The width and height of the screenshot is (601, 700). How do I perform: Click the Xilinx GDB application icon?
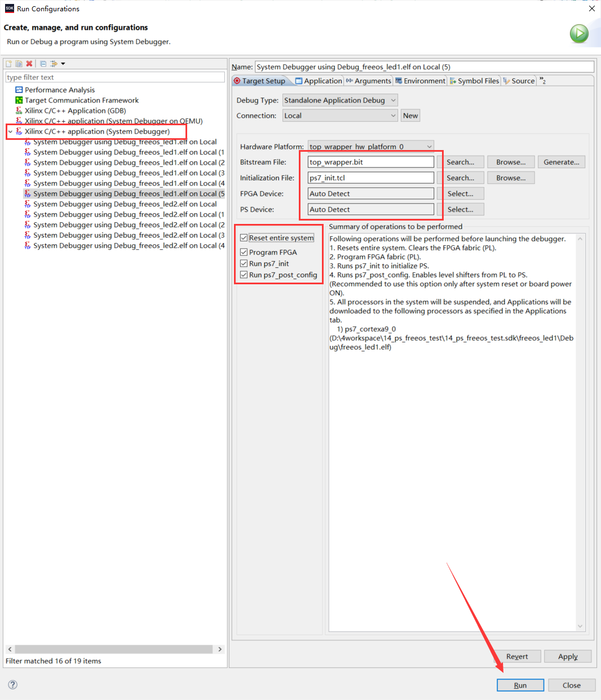(19, 111)
